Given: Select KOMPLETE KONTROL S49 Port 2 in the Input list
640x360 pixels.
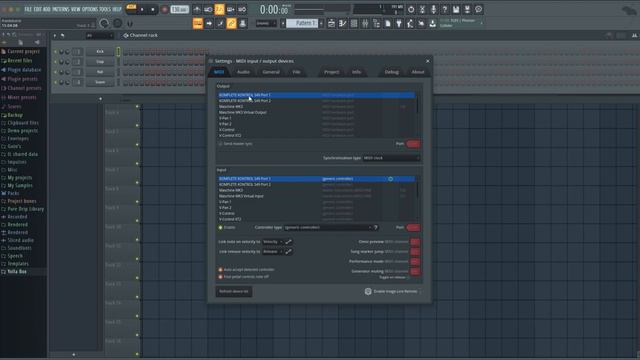Looking at the screenshot, I should (x=317, y=184).
